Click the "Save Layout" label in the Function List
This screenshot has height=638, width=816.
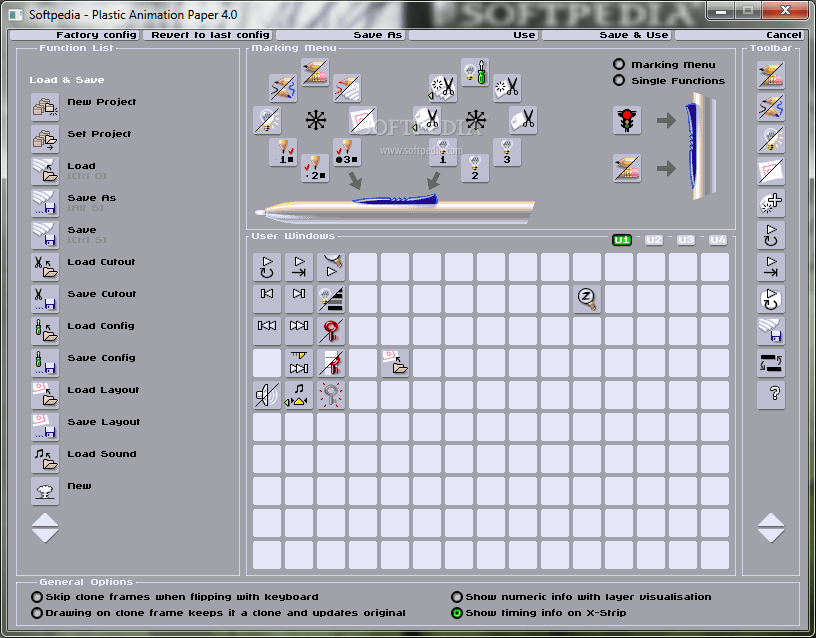point(104,422)
